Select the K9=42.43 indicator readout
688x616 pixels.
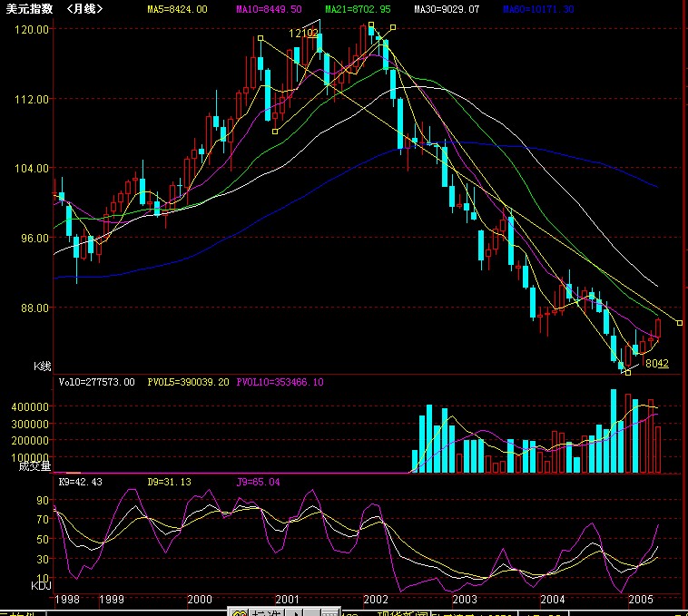pyautogui.click(x=80, y=482)
